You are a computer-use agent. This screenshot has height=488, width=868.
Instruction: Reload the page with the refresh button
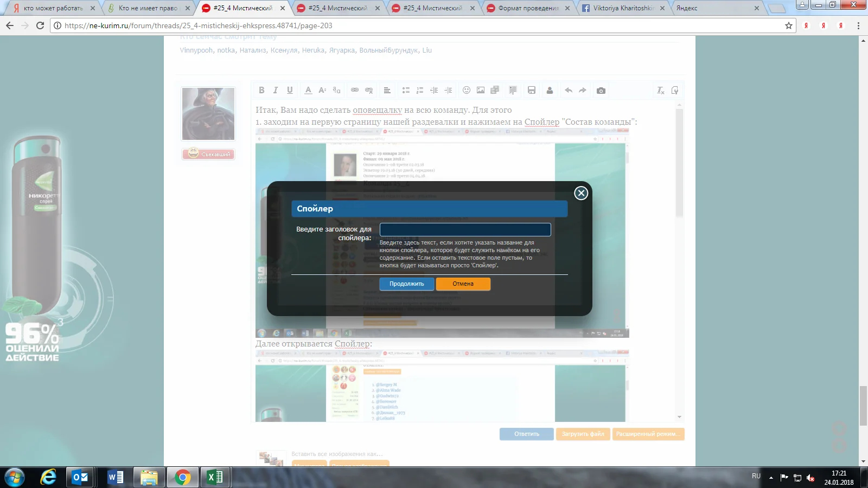pyautogui.click(x=40, y=25)
